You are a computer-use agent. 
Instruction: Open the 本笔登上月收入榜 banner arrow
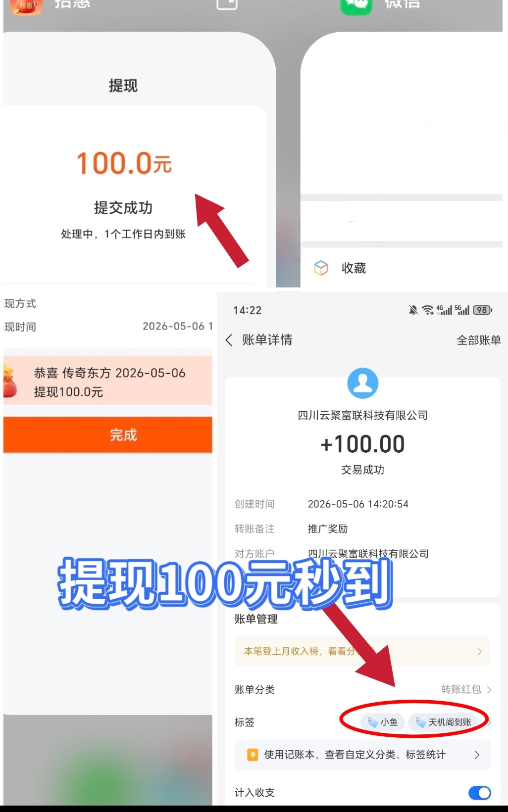(479, 651)
